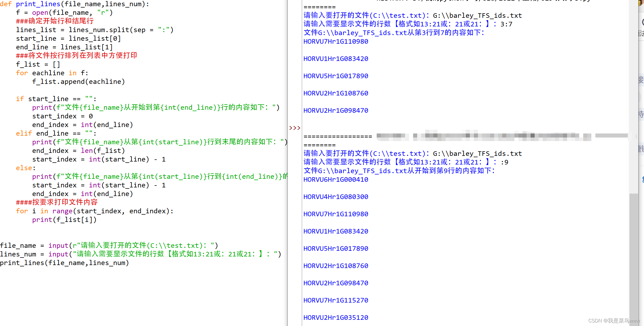
Task: Click the last output line HORVU2Hr1G035120
Action: tap(336, 318)
